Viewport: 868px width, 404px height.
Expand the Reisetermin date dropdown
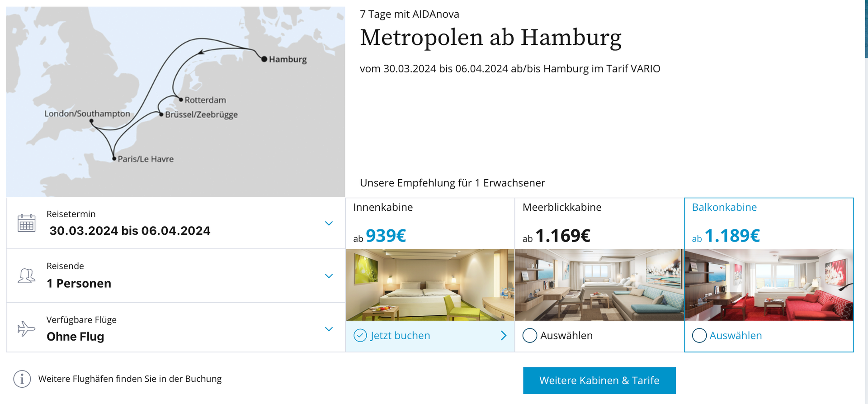click(x=329, y=223)
